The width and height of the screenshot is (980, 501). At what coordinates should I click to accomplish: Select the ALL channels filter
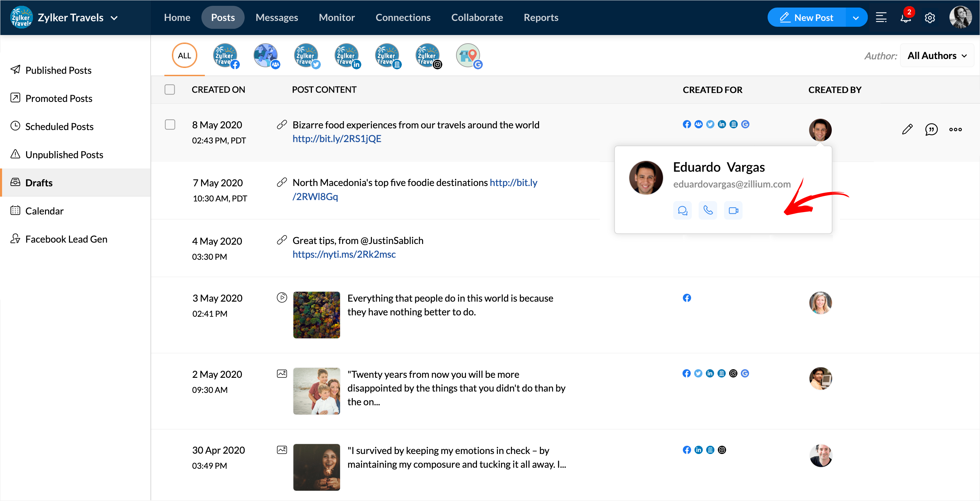pyautogui.click(x=185, y=56)
